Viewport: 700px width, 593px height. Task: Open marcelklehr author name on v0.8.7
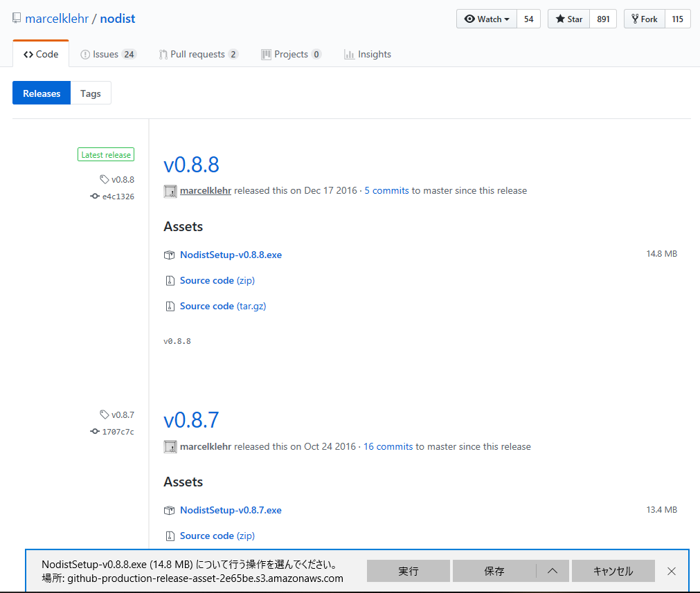click(x=206, y=446)
